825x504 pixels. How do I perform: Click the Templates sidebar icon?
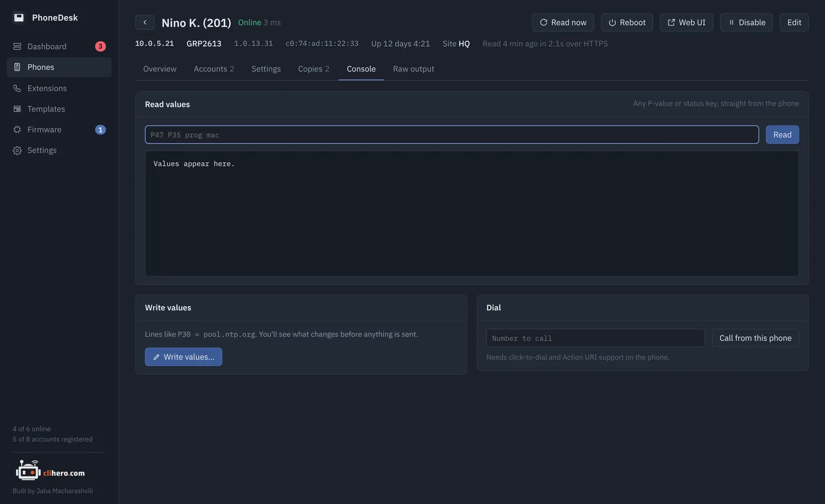[17, 109]
